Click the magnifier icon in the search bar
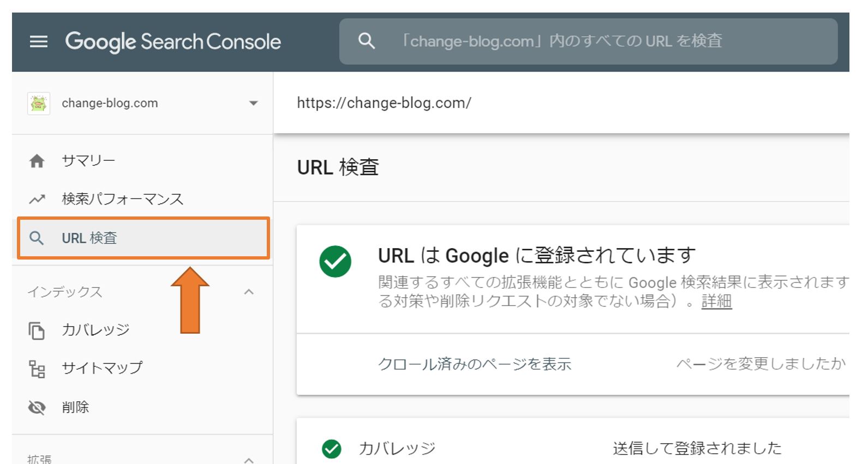The height and width of the screenshot is (464, 868). tap(366, 41)
